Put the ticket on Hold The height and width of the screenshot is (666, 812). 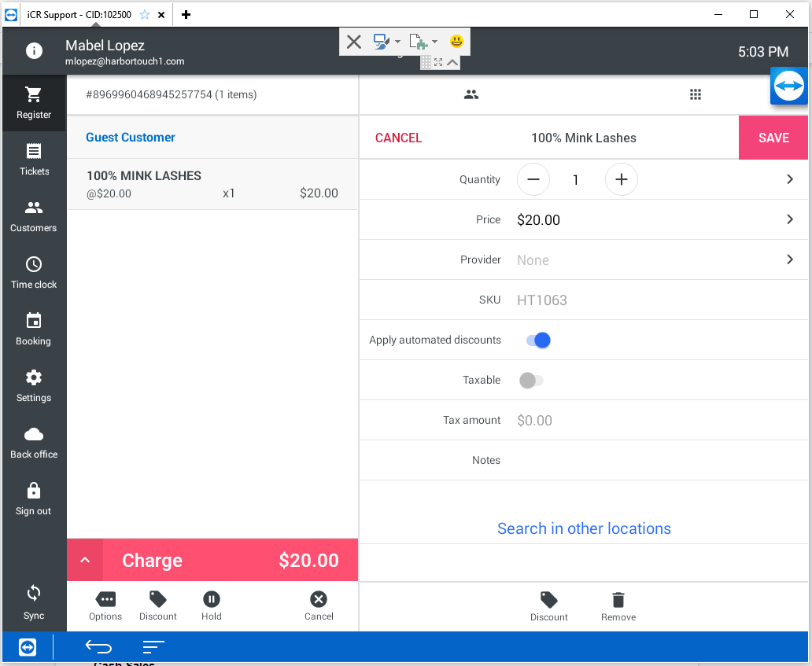click(211, 605)
